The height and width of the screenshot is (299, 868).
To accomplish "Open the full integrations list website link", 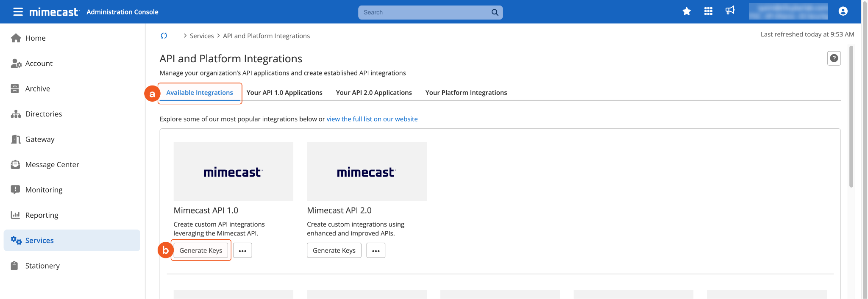I will 372,119.
